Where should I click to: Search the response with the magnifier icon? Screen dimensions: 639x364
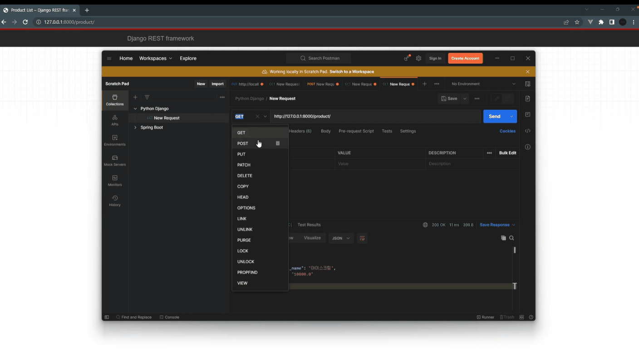tap(511, 238)
